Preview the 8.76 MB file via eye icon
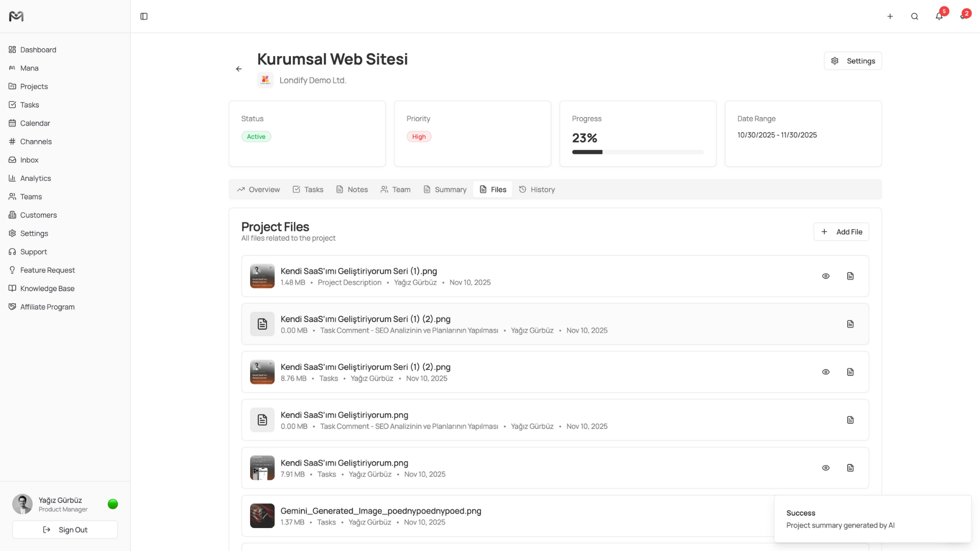Image resolution: width=980 pixels, height=551 pixels. 825,372
